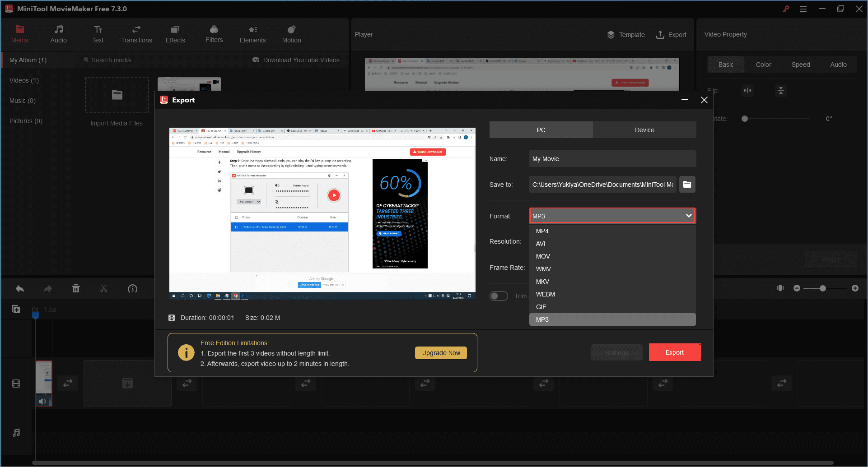Click the upgrade key icon in title bar

[786, 9]
